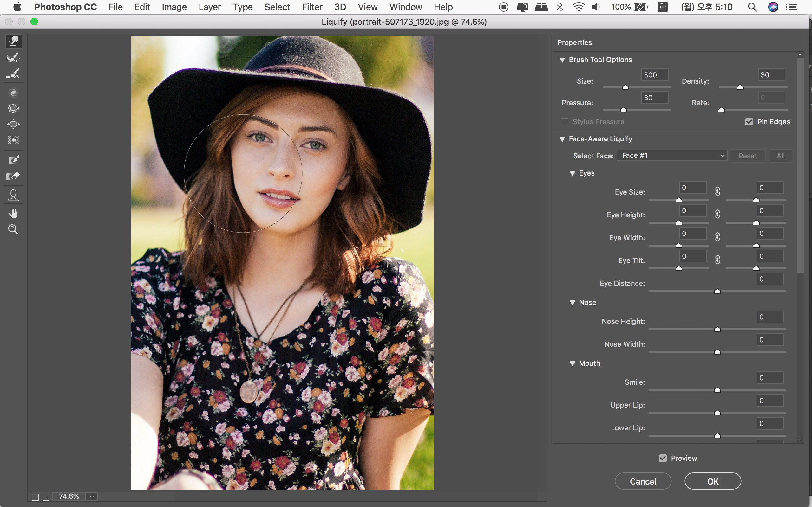
Task: Collapse the Brush Tool Options section
Action: click(562, 60)
